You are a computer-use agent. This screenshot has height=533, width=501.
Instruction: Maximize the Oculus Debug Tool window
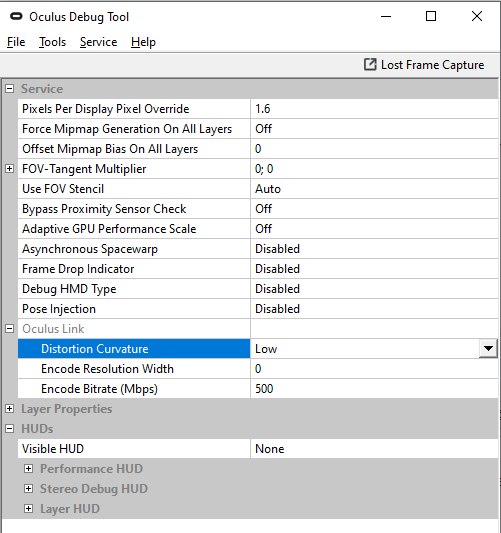431,16
